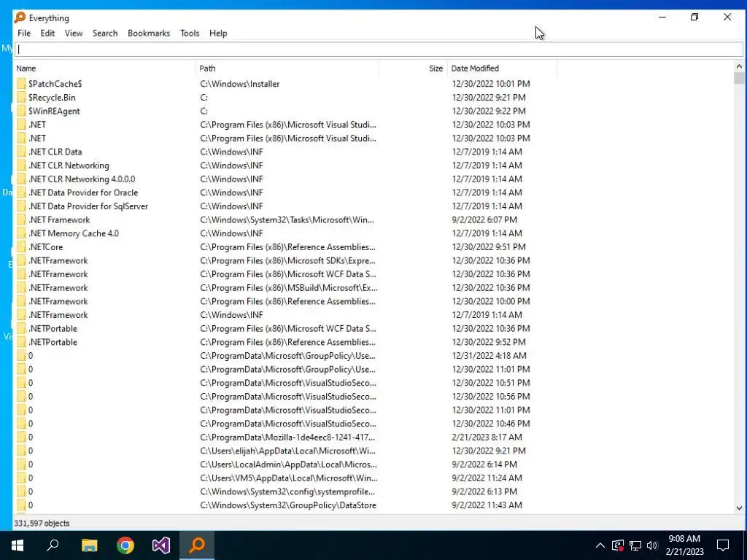Click folder icon of .NET Memory Cache 4.0
Image resolution: width=747 pixels, height=560 pixels.
(x=21, y=233)
